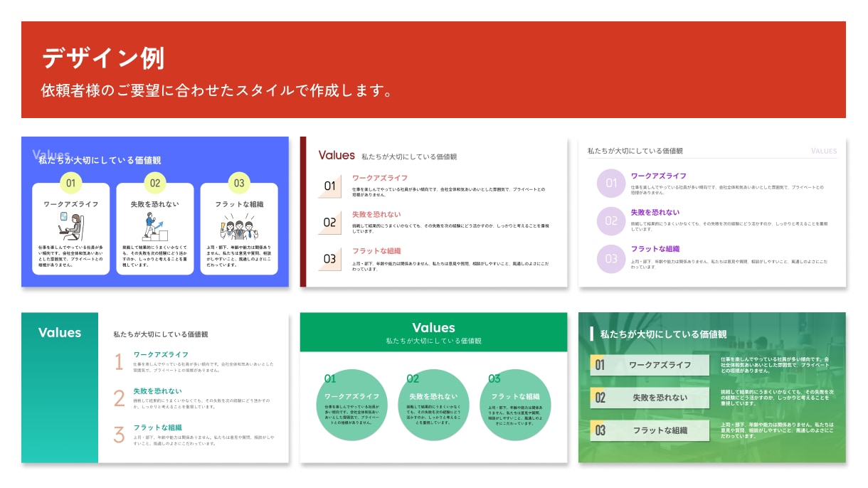Screen dimensions: 868x488
Task: Select the yellow 01 circle badge on blue slide
Action: coord(71,184)
